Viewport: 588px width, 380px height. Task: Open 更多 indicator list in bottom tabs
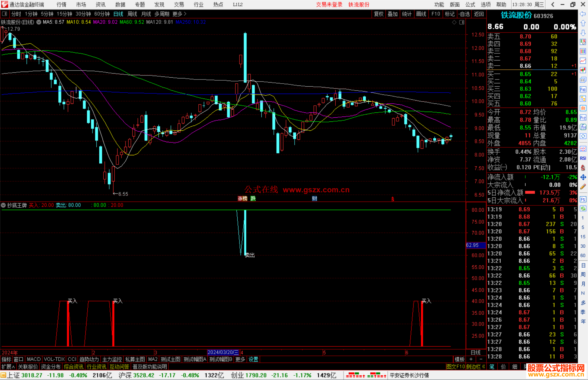(240, 359)
